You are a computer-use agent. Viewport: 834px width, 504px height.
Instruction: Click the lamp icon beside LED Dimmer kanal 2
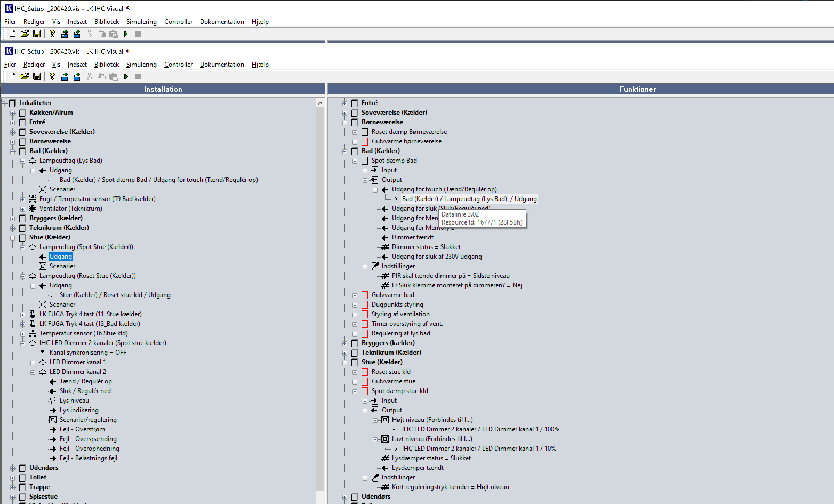click(x=43, y=372)
